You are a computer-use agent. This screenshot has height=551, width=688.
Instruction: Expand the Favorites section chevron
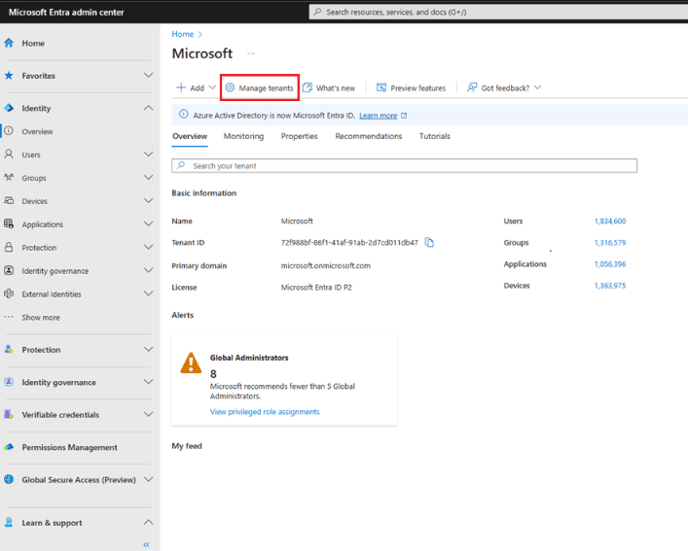[149, 75]
